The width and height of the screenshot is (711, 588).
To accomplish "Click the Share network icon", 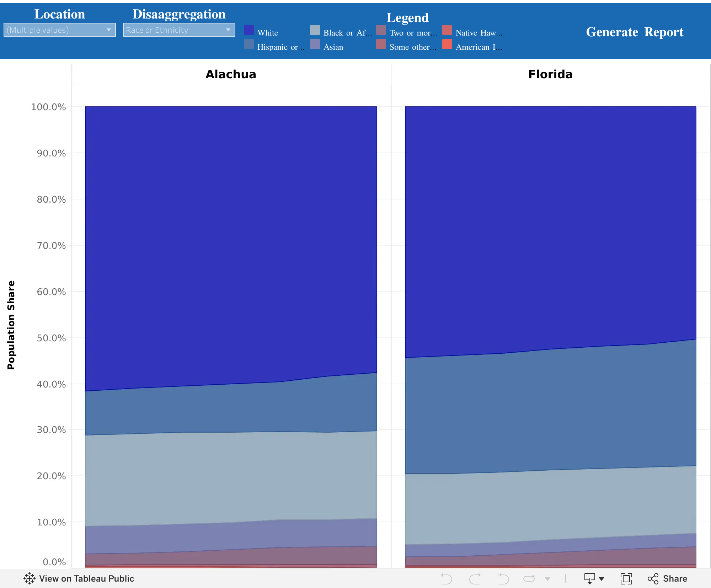I will (x=653, y=579).
